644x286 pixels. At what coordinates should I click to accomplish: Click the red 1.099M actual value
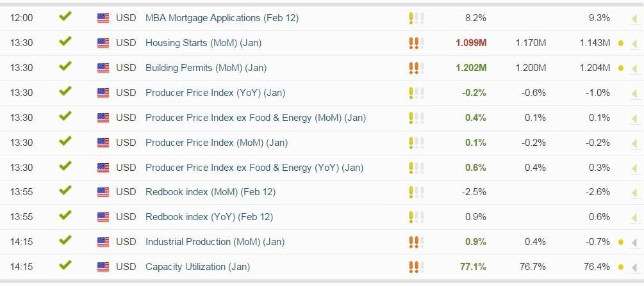click(471, 43)
